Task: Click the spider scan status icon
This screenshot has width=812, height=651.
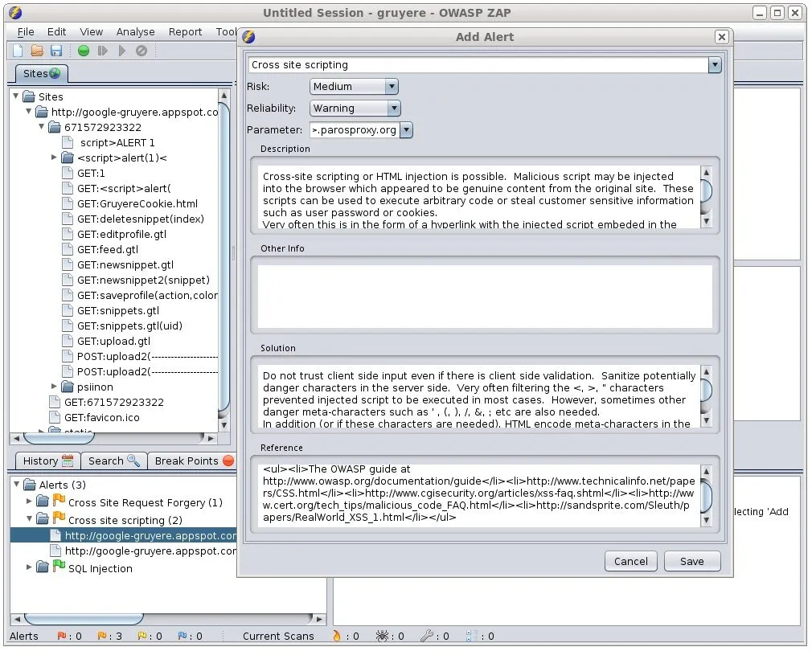Action: point(382,636)
